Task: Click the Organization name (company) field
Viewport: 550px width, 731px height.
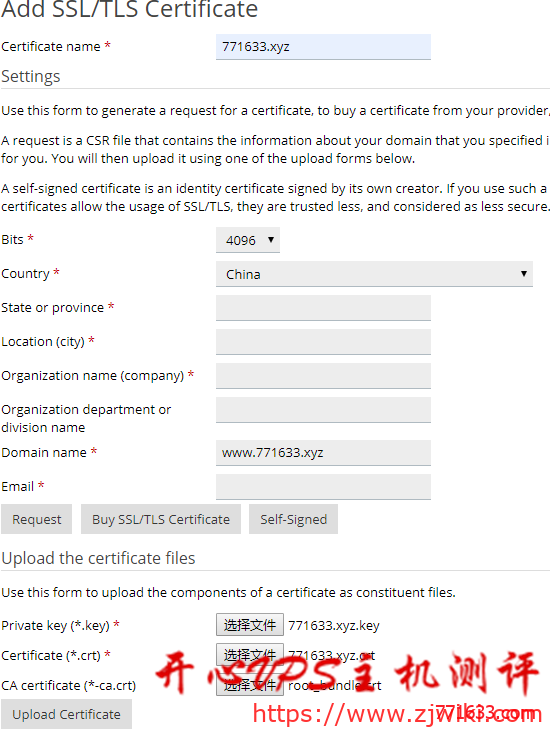Action: 323,376
